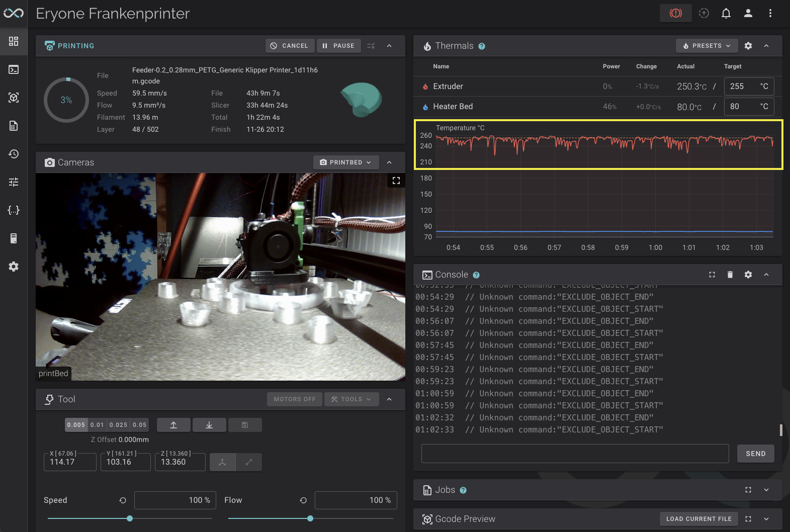Expand Console to fullscreen
The width and height of the screenshot is (790, 532).
tap(712, 275)
